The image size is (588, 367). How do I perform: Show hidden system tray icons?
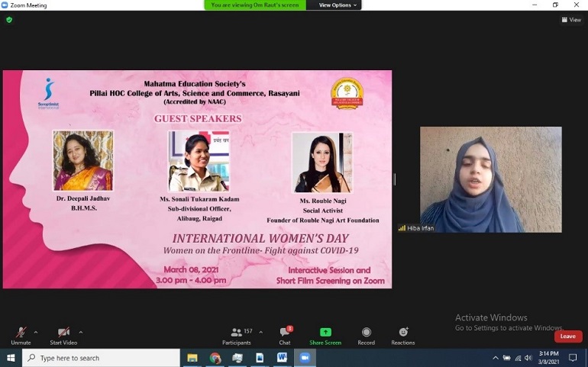(496, 358)
